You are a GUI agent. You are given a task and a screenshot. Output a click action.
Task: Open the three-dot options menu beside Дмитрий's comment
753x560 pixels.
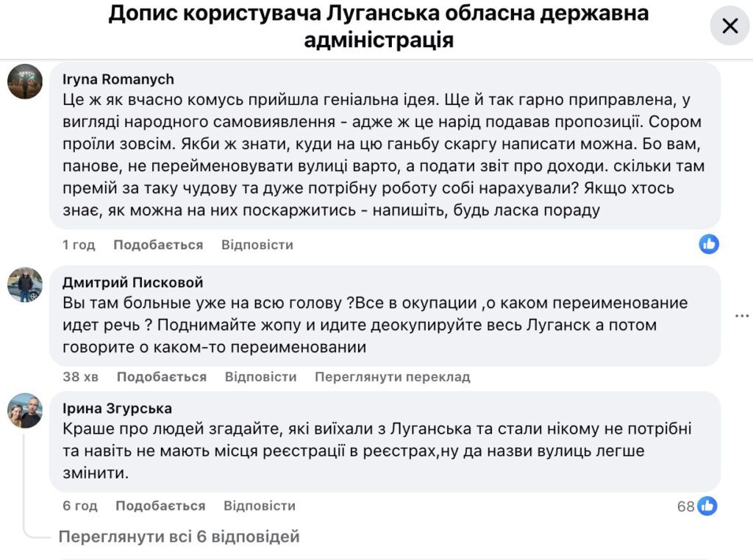coord(741,316)
